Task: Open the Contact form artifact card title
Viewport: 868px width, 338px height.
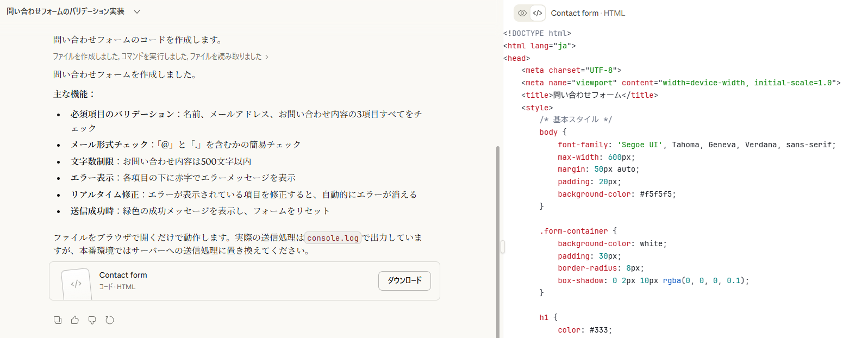Action: (x=123, y=275)
